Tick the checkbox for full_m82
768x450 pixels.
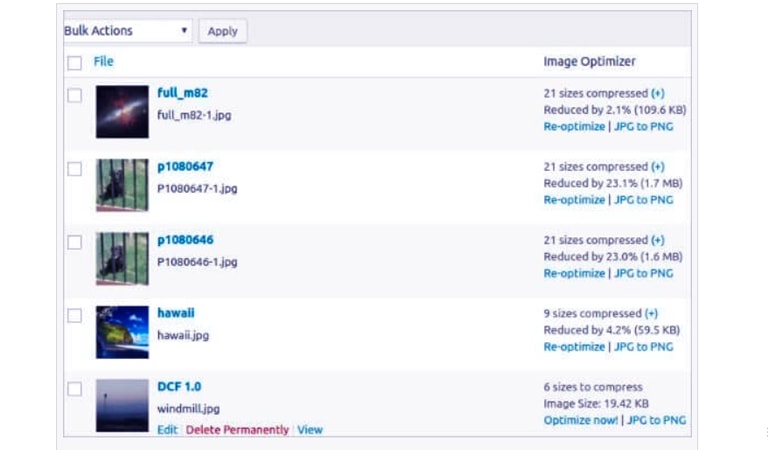point(74,95)
